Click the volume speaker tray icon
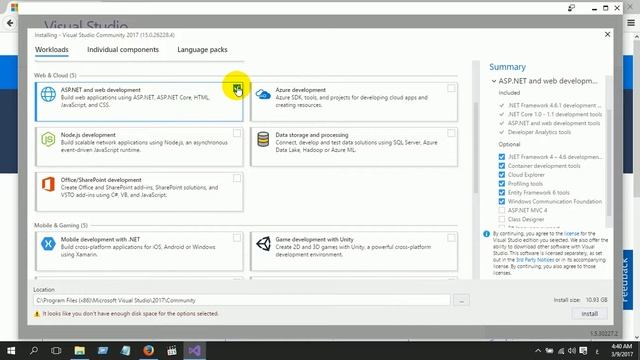Viewport: 640px width, 360px height. [x=572, y=351]
